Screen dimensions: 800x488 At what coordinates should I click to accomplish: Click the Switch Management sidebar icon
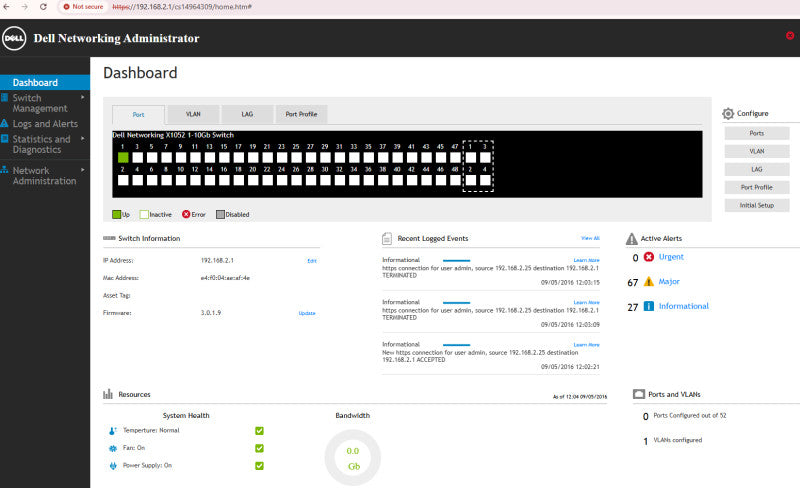[x=5, y=97]
